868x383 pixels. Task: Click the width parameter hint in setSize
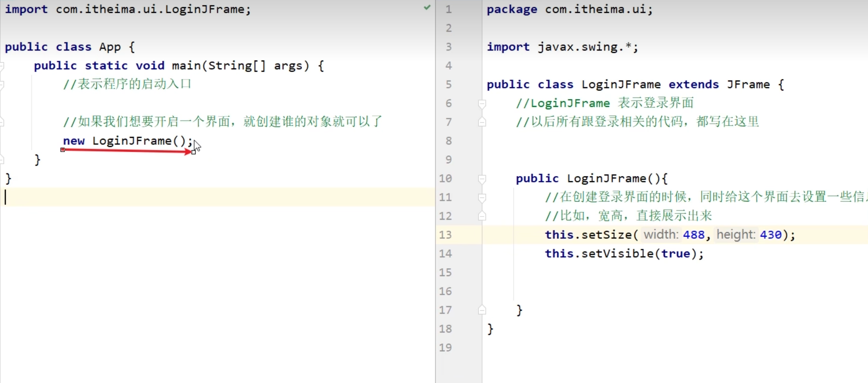[x=661, y=235]
